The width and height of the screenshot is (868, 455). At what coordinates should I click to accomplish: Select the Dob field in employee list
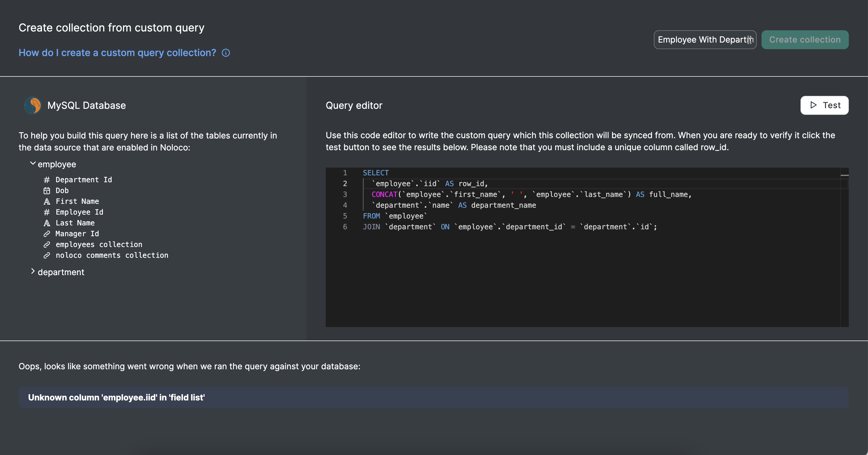coord(62,191)
